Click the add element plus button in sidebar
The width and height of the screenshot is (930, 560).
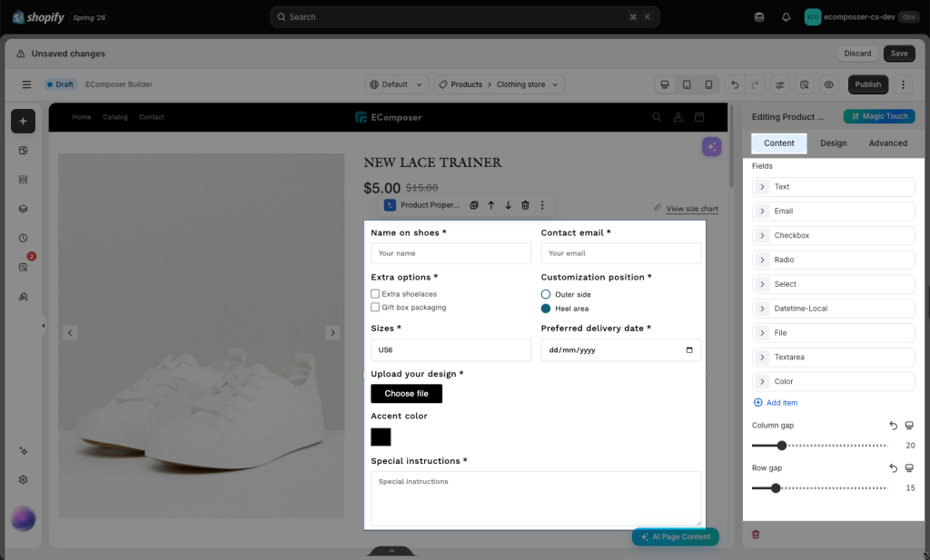tap(23, 121)
